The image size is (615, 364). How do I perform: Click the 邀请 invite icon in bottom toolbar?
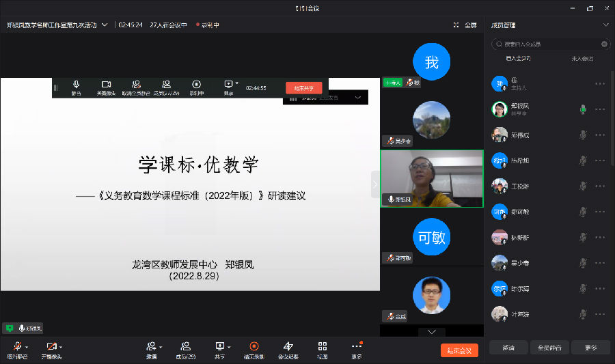click(x=151, y=347)
